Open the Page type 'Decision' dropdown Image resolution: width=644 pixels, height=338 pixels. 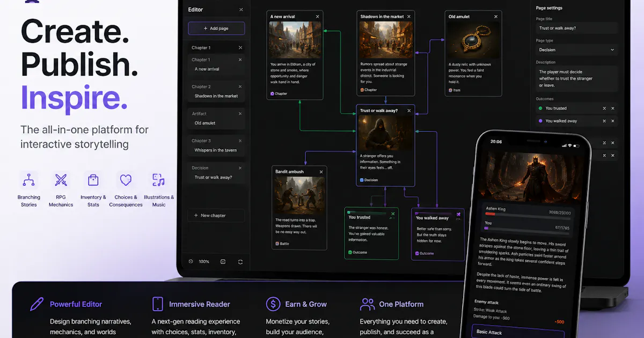(x=577, y=50)
